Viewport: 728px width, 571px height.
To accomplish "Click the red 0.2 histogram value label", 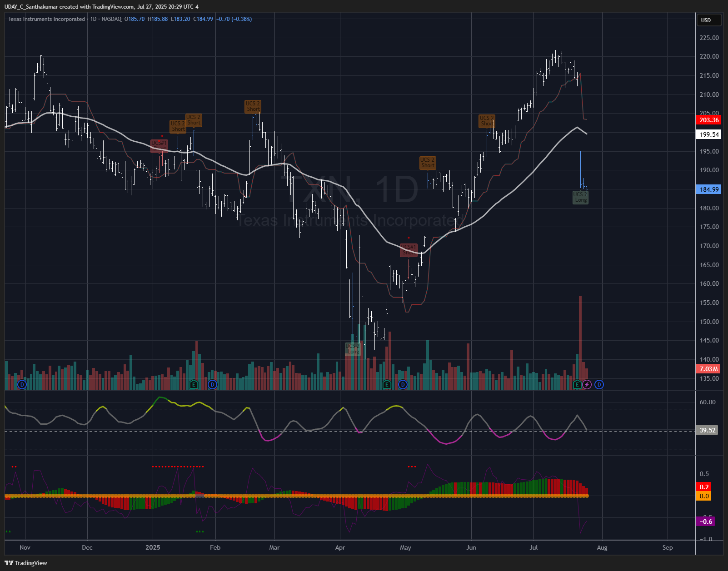I will (703, 487).
